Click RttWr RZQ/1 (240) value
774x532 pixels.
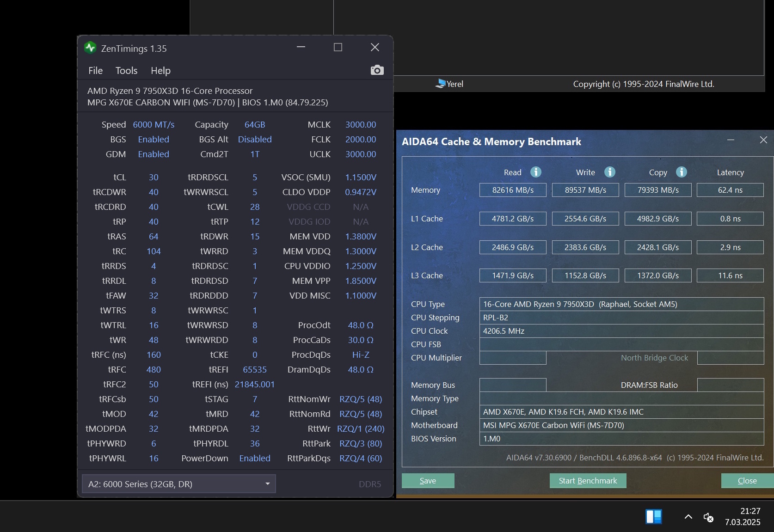(361, 429)
